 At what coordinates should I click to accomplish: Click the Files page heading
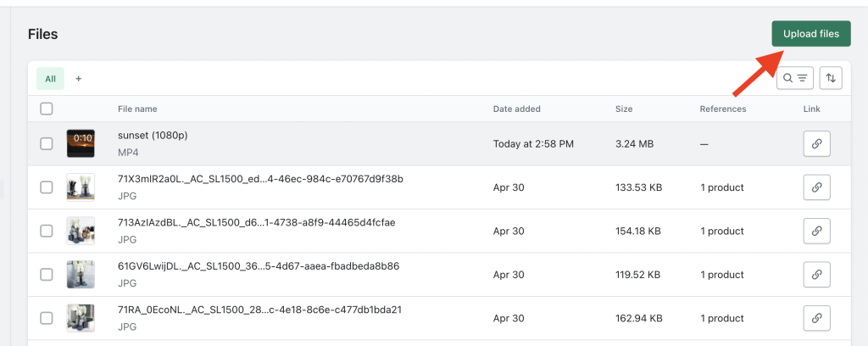tap(42, 34)
